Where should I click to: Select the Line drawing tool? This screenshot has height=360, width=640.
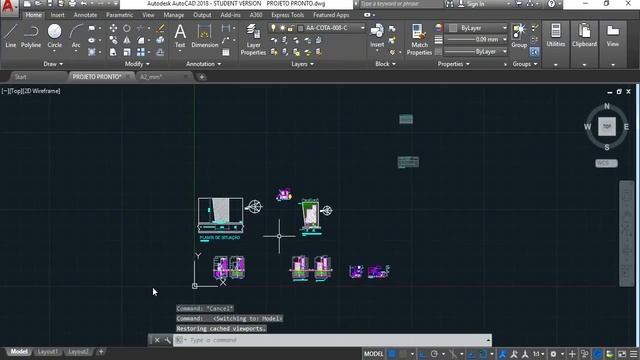pos(11,36)
